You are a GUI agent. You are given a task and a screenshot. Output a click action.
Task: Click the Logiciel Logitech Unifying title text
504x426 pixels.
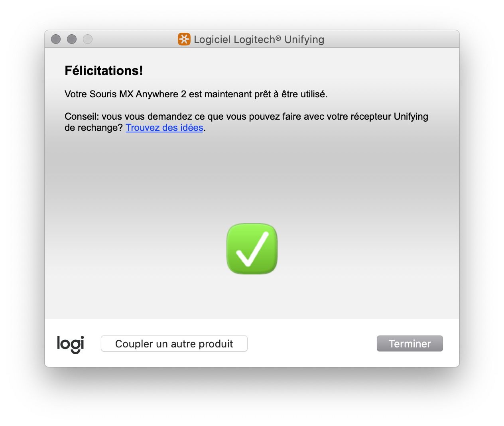pyautogui.click(x=259, y=39)
